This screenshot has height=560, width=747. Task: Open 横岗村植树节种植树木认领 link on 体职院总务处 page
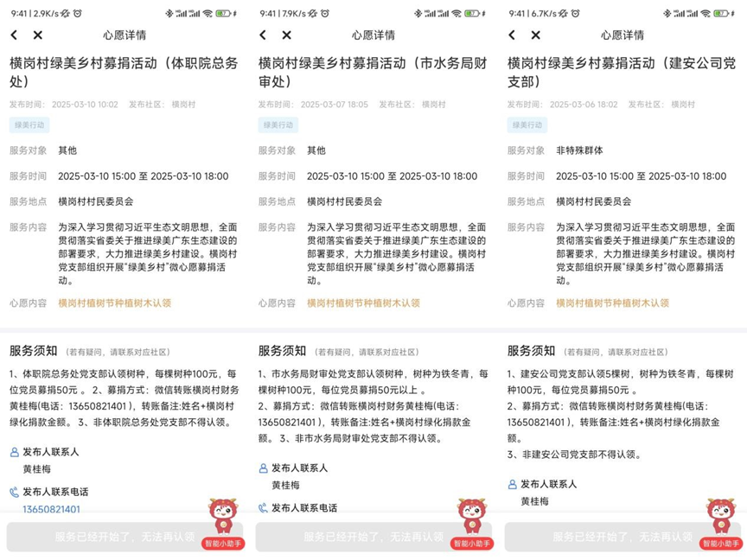pyautogui.click(x=114, y=303)
